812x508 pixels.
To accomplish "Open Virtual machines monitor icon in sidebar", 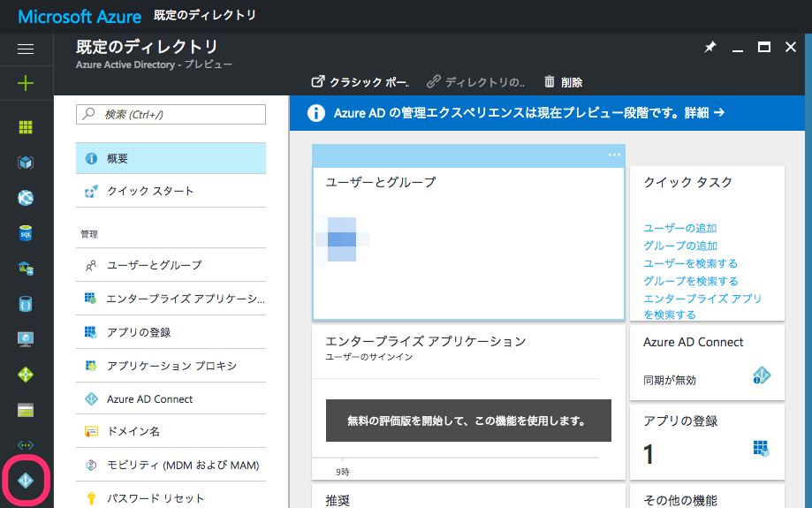I will point(26,339).
